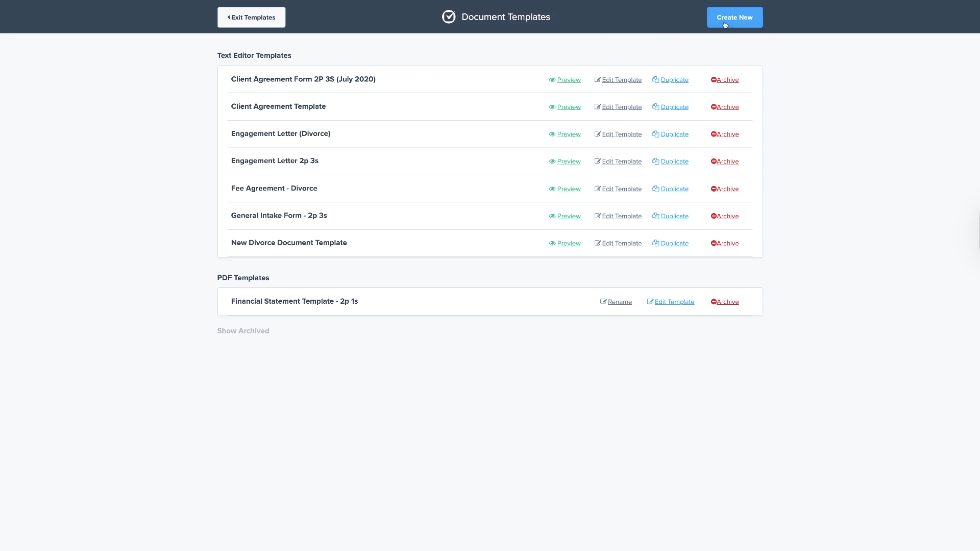This screenshot has height=551, width=980.
Task: Edit Template link for Fee Agreement - Divorce
Action: 622,189
